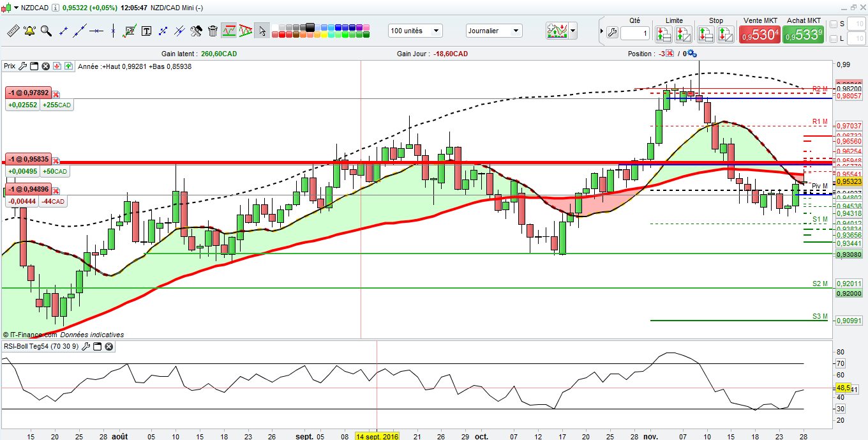868x440 pixels.
Task: Expand the indicators chart-style dropdown arrow
Action: (572, 30)
